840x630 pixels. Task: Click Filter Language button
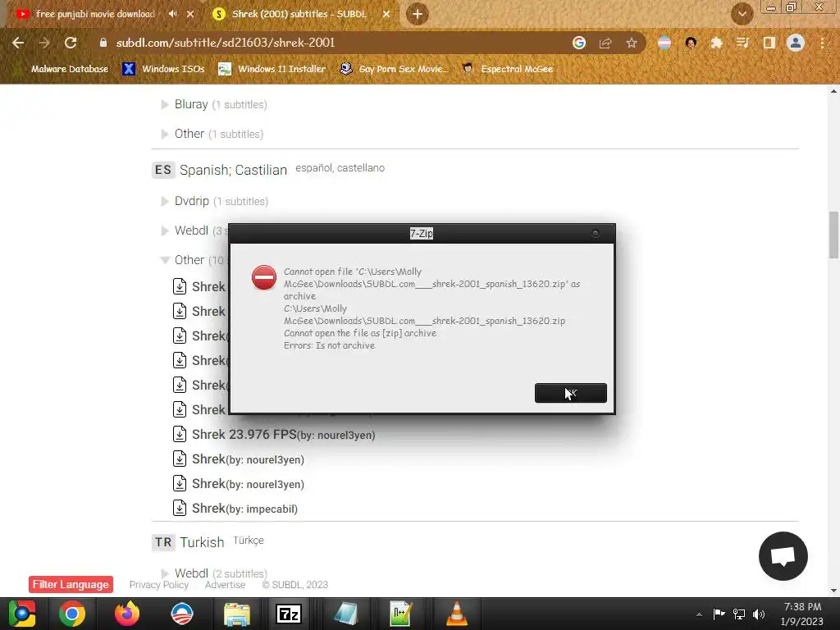tap(71, 584)
